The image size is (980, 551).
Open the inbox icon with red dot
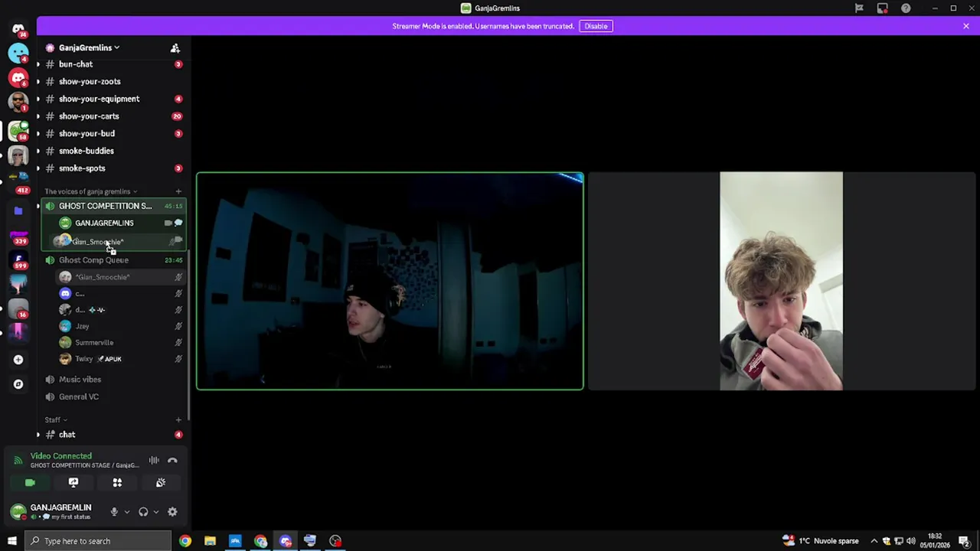click(883, 8)
